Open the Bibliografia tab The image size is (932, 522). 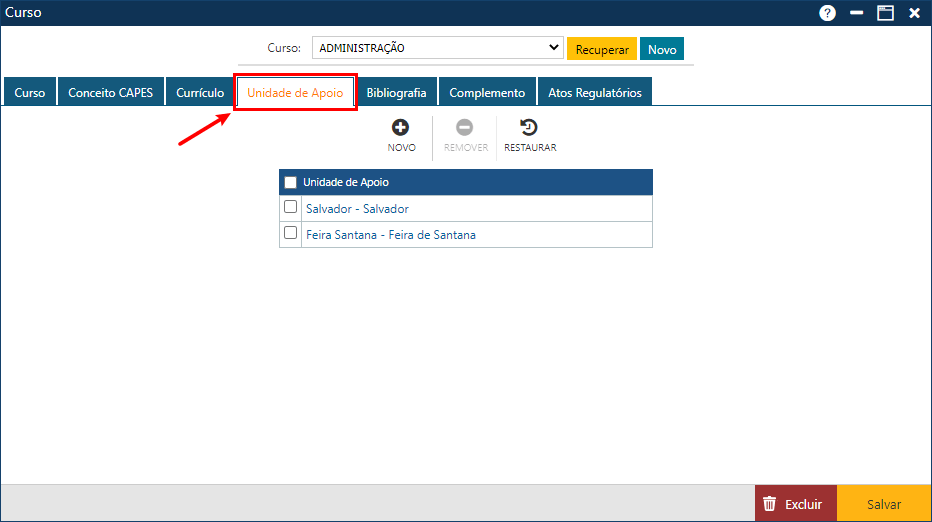(396, 92)
